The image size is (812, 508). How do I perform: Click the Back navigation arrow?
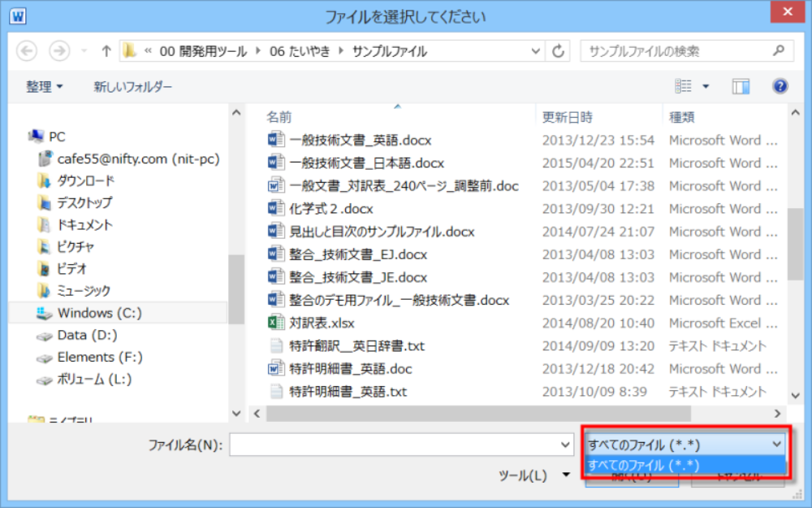click(x=27, y=50)
